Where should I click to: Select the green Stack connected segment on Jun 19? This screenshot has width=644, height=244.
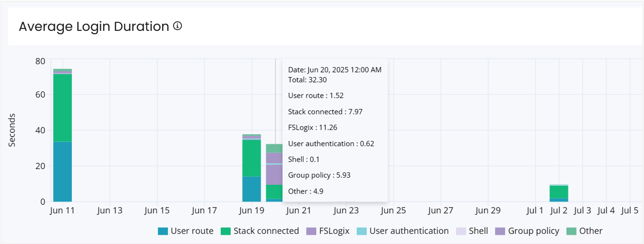(x=251, y=158)
